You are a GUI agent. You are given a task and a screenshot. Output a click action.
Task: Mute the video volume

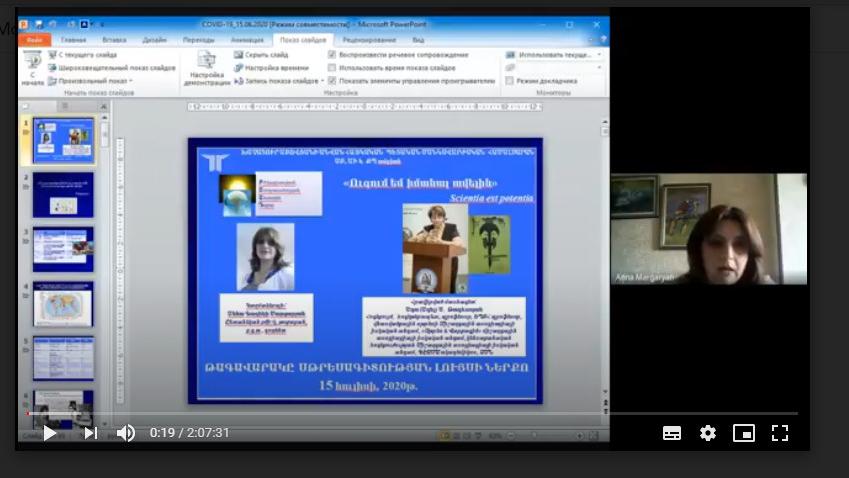tap(126, 433)
